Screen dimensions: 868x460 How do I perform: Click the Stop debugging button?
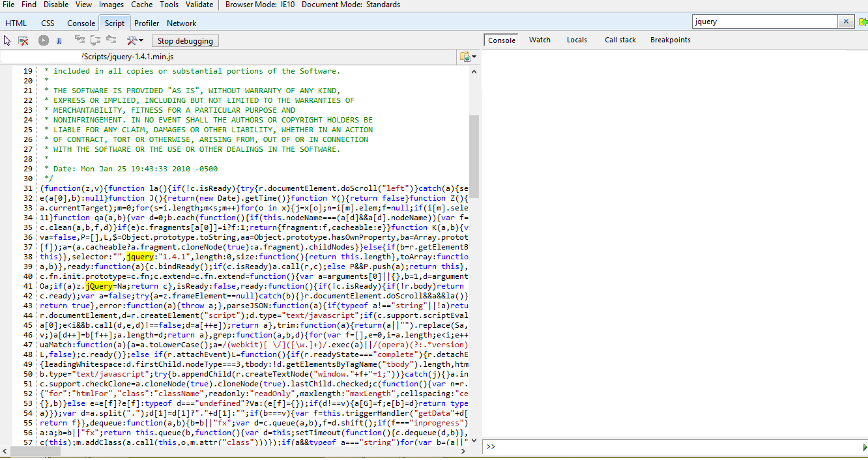coord(185,40)
